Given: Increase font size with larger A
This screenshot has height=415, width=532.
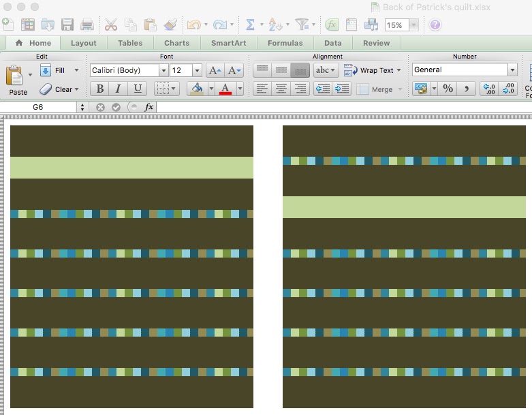Looking at the screenshot, I should click(215, 71).
